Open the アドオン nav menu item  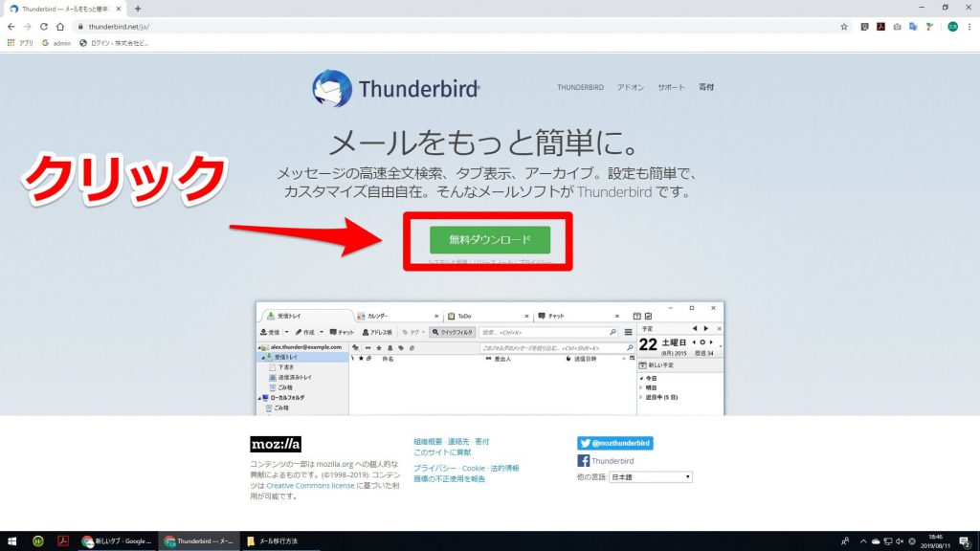click(x=631, y=87)
